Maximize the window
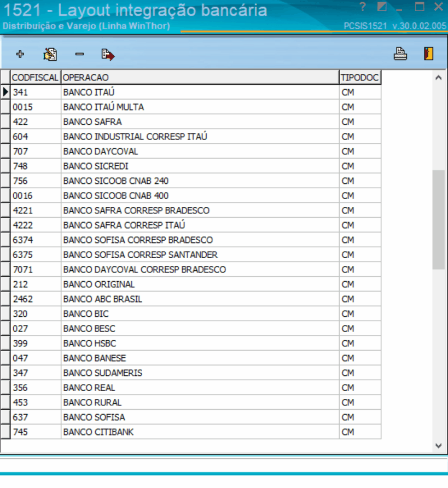448x488 pixels. pyautogui.click(x=420, y=7)
